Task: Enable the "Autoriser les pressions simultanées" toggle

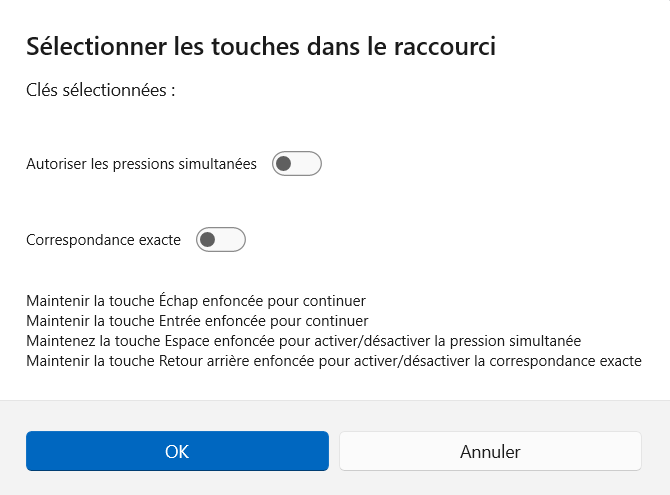Action: click(x=296, y=164)
